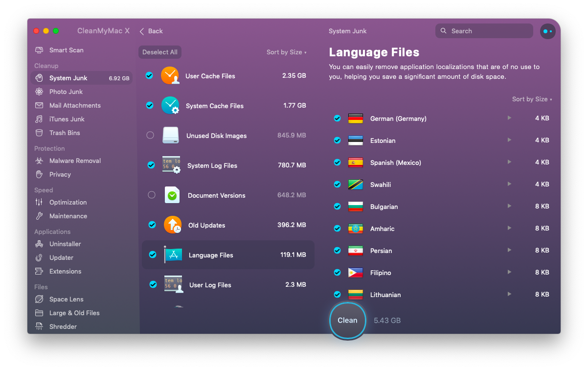
Task: Uncheck the German (Germany) language checkbox
Action: coord(337,118)
